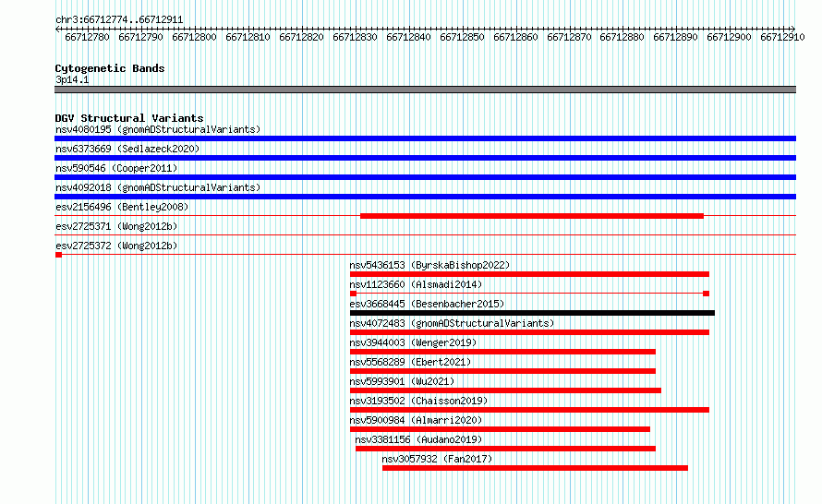Click ruler position 66712880
This screenshot has width=822, height=504.
[x=622, y=37]
